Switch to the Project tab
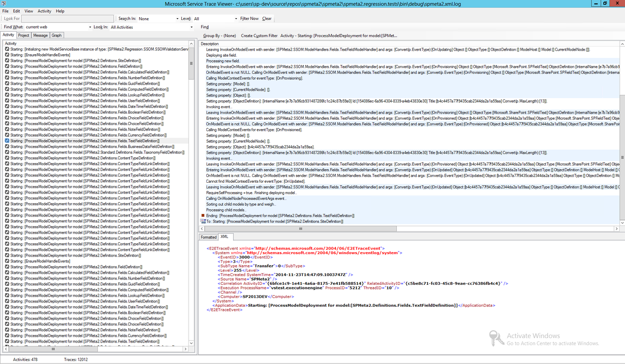 click(24, 35)
